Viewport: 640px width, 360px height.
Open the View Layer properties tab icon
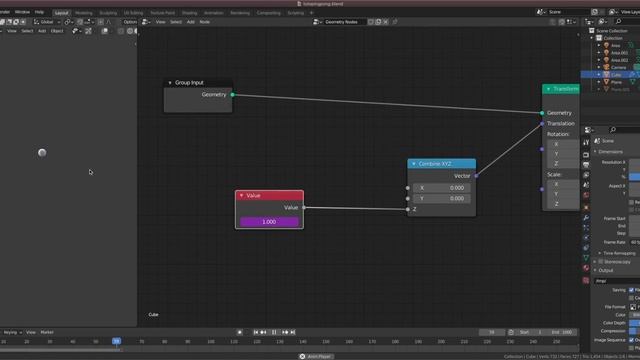(586, 175)
